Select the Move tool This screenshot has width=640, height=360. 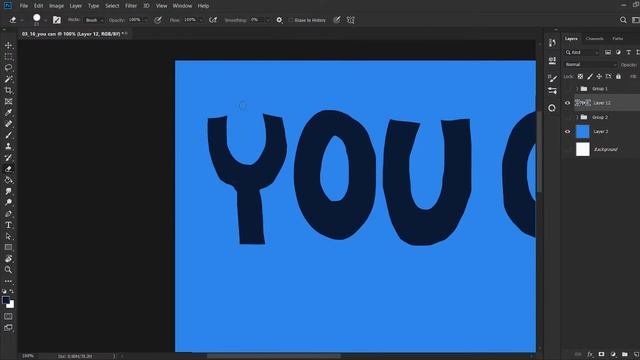(8, 45)
